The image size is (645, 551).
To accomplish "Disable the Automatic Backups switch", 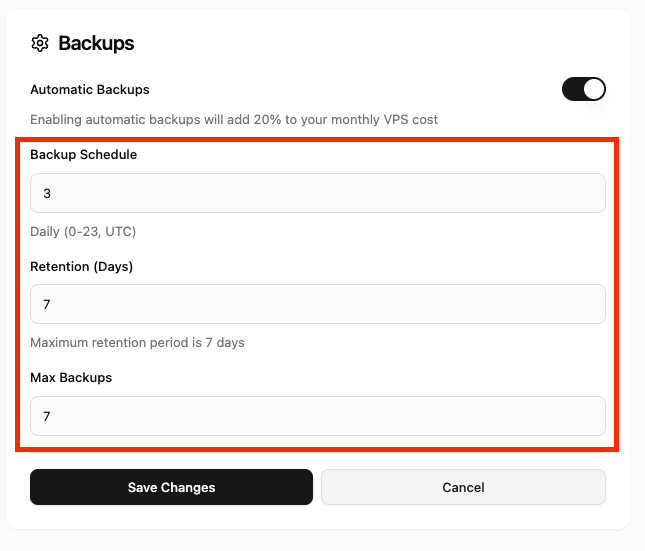I will pyautogui.click(x=584, y=89).
